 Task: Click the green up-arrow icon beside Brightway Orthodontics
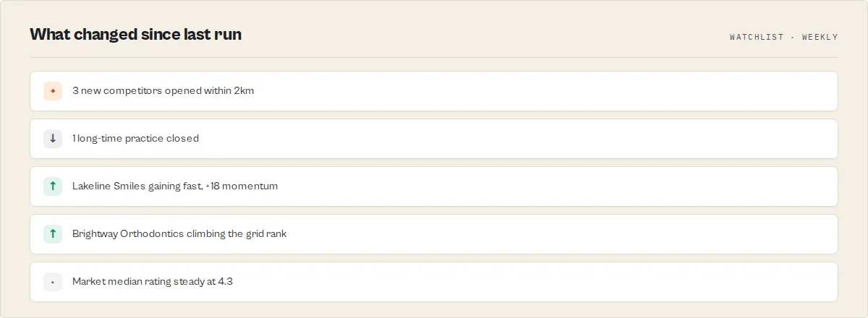53,234
